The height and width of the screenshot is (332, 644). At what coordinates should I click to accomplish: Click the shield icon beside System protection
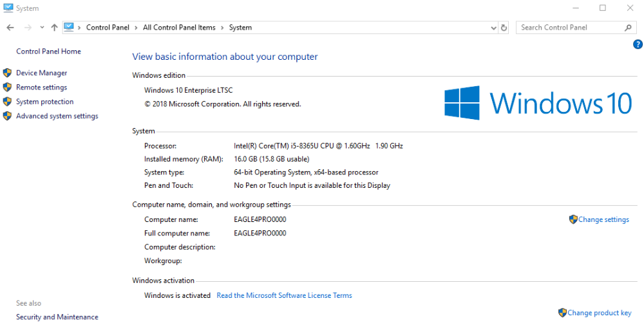7,102
